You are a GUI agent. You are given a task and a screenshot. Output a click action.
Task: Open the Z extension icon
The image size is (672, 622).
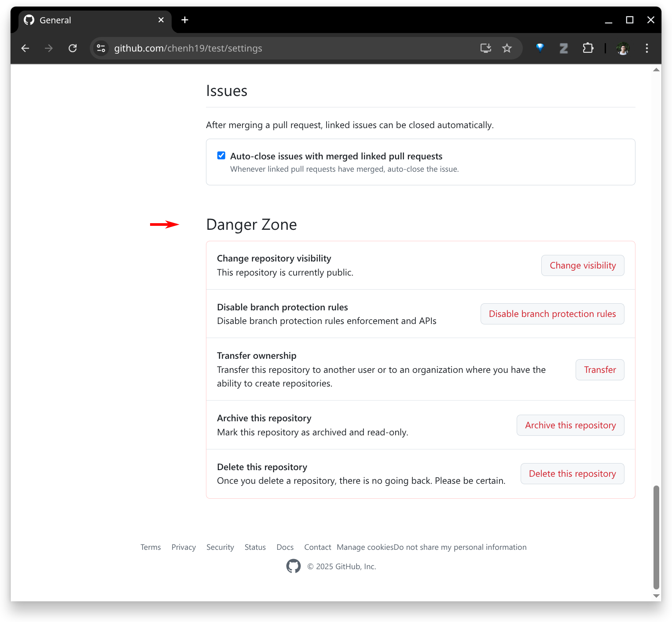click(x=564, y=48)
